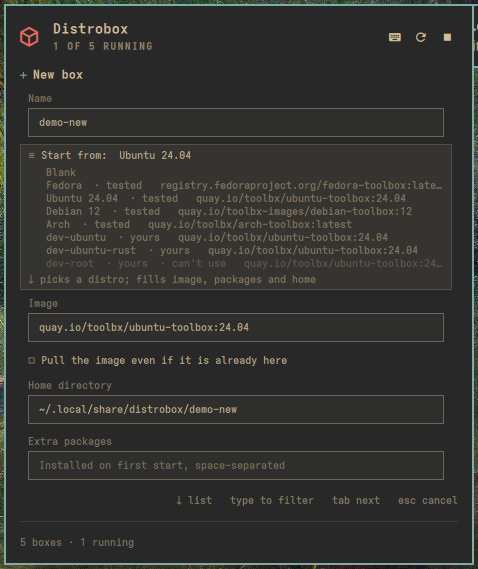
Task: Edit the Home directory field
Action: pyautogui.click(x=236, y=409)
